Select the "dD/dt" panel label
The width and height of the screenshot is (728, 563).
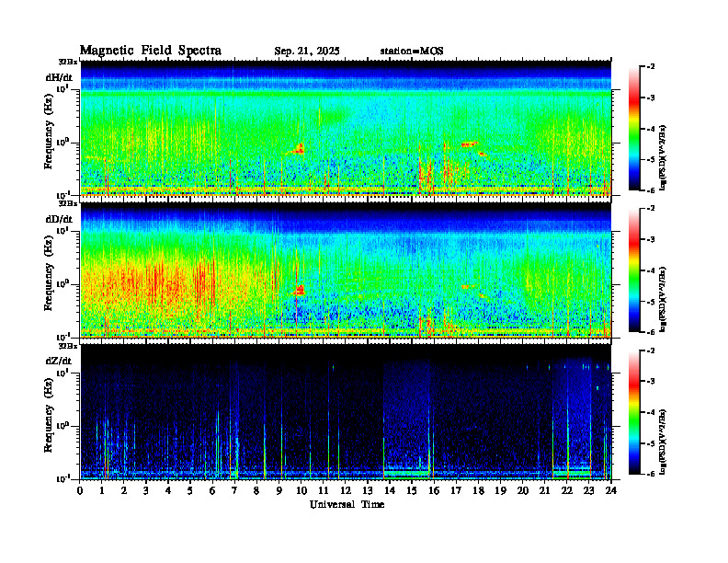[x=59, y=219]
